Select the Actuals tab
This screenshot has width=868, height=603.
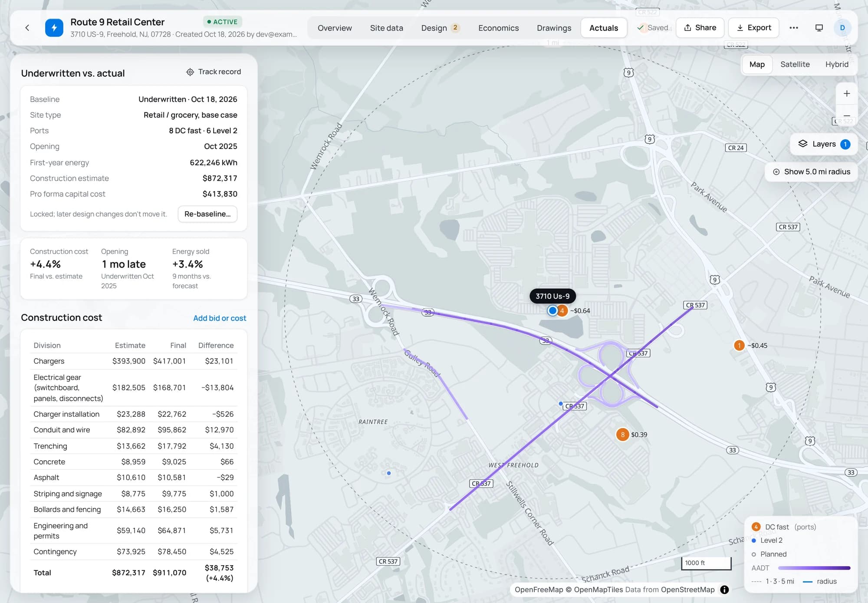tap(604, 28)
